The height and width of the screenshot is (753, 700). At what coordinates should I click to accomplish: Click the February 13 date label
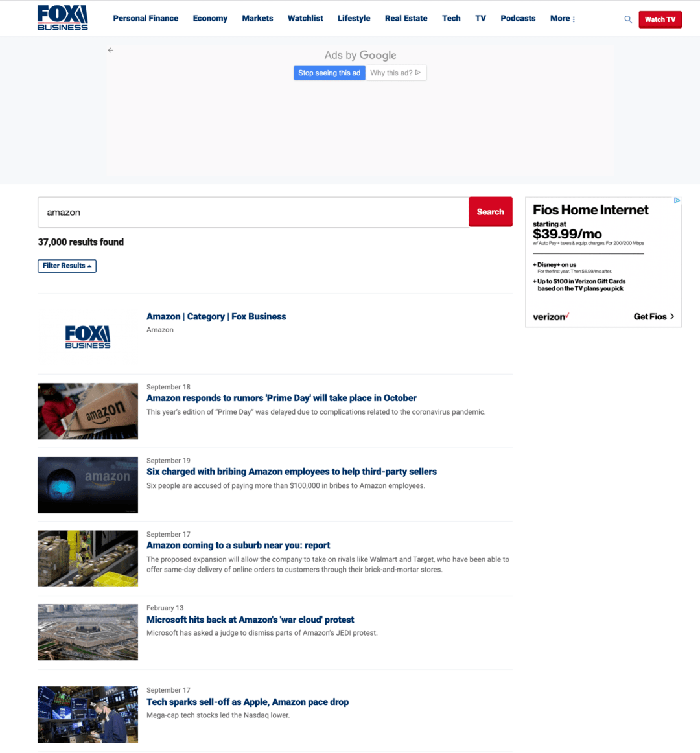point(165,608)
